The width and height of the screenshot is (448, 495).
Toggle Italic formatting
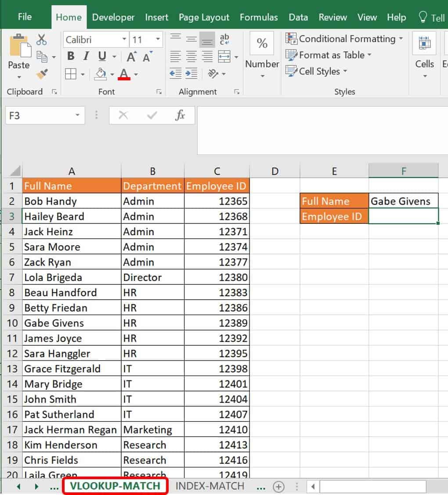(x=86, y=57)
